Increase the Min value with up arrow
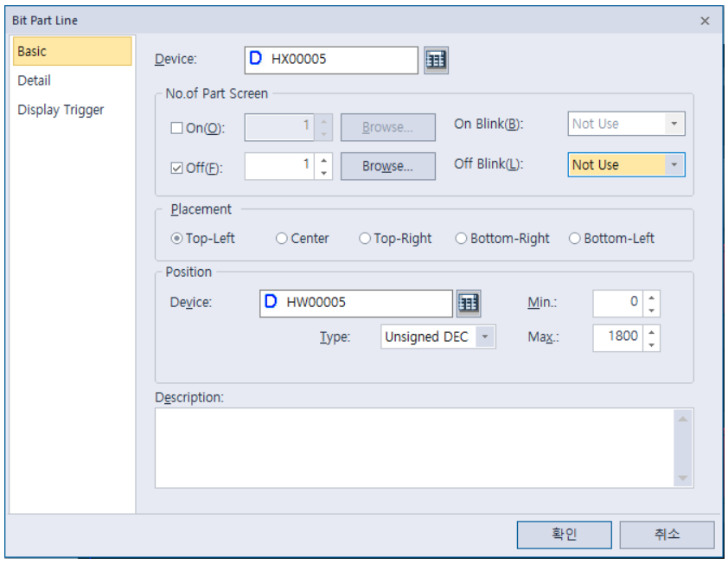Viewport: 728px width, 564px height. tap(652, 298)
